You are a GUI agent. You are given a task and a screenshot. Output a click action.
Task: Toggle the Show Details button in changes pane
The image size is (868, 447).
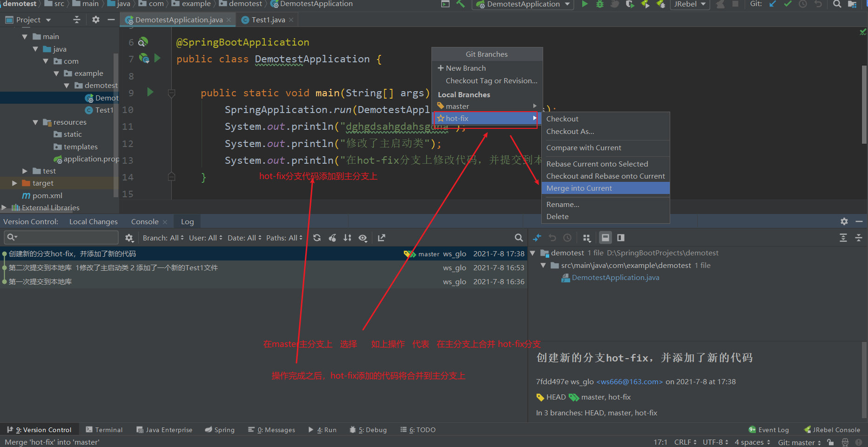605,238
